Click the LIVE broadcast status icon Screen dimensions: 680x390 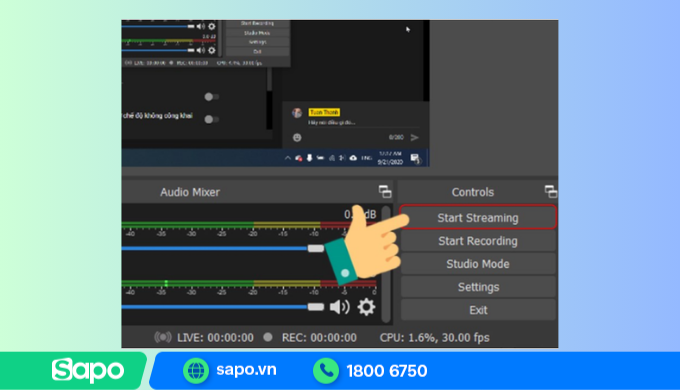point(163,337)
